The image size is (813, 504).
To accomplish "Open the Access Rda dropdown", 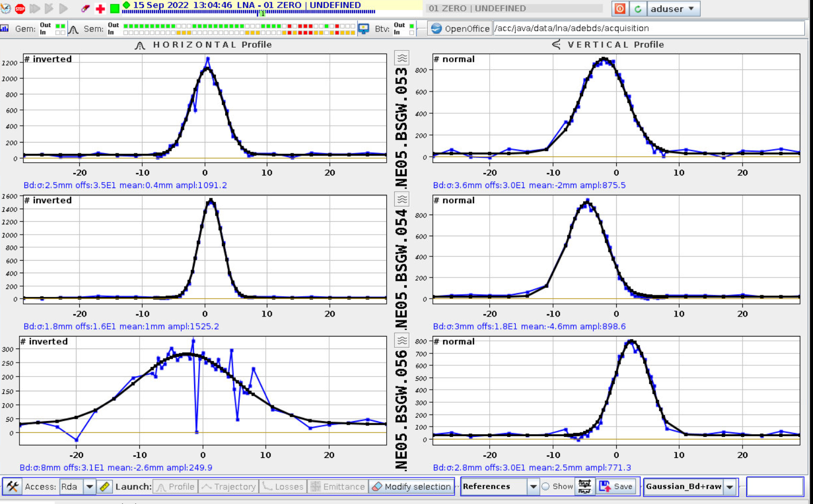I will 78,487.
